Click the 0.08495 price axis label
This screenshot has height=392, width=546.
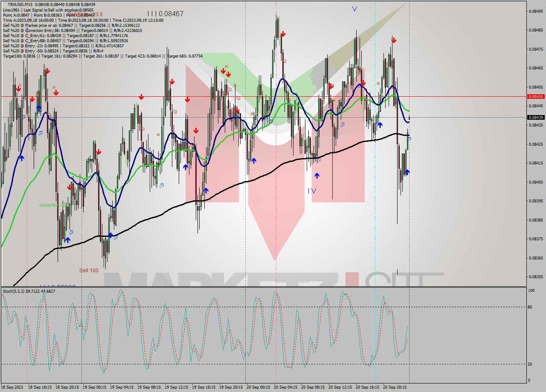click(536, 11)
